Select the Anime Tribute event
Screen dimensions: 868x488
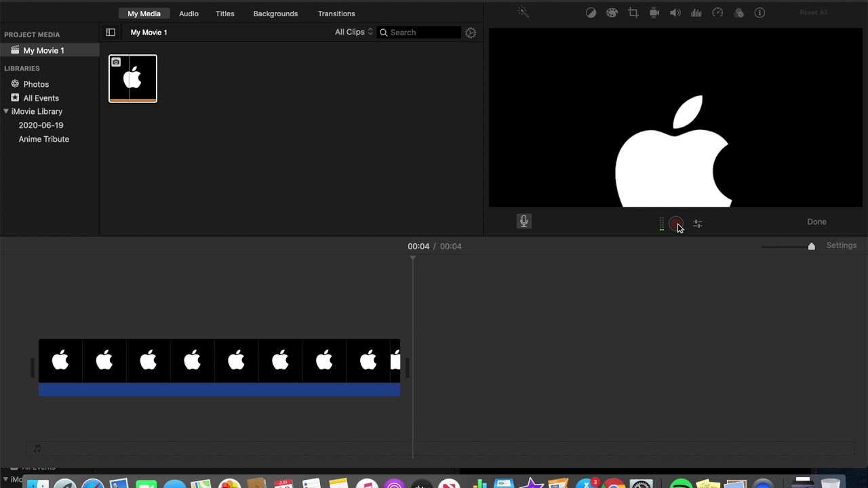click(x=43, y=139)
